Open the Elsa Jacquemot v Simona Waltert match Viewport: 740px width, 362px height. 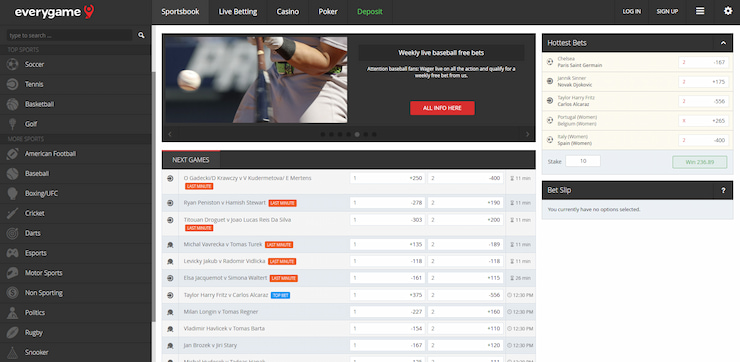(226, 278)
